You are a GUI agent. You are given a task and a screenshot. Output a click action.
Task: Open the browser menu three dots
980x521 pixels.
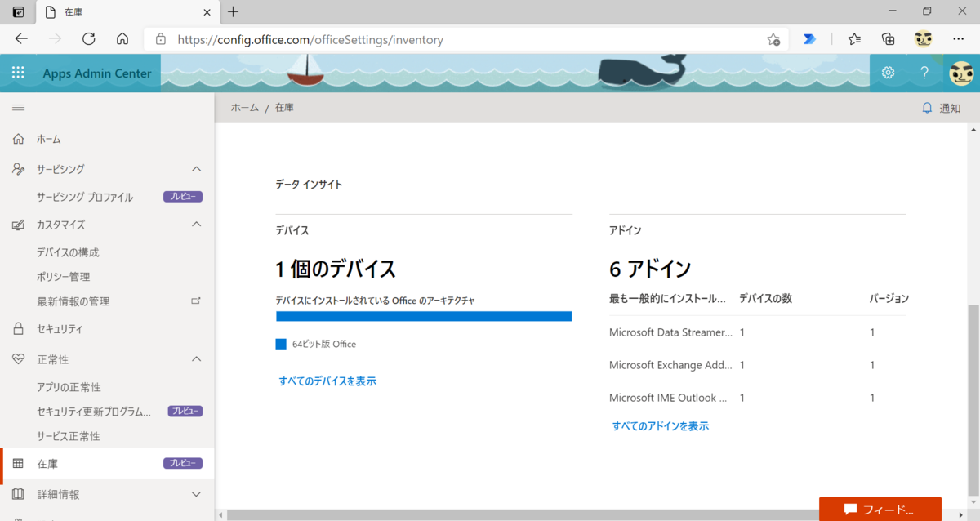(959, 38)
